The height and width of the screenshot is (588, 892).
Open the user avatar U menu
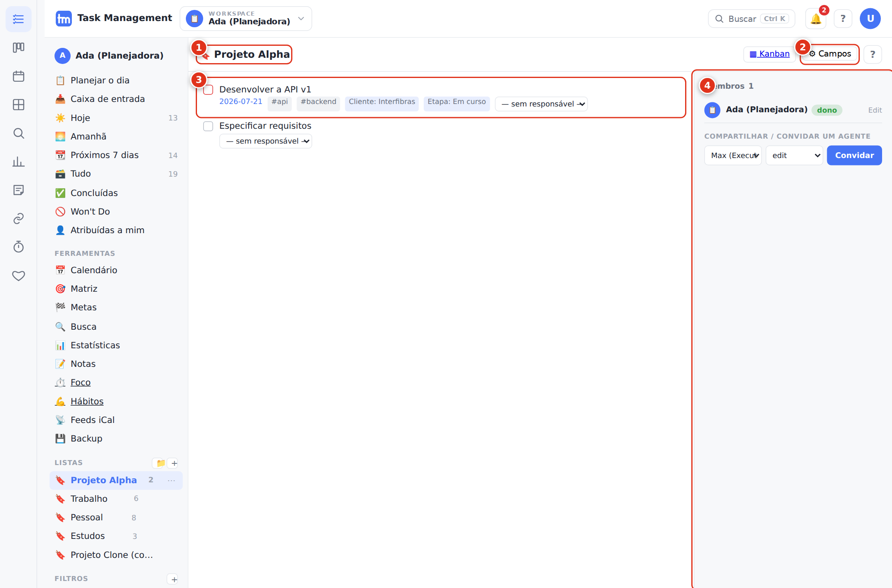[870, 19]
